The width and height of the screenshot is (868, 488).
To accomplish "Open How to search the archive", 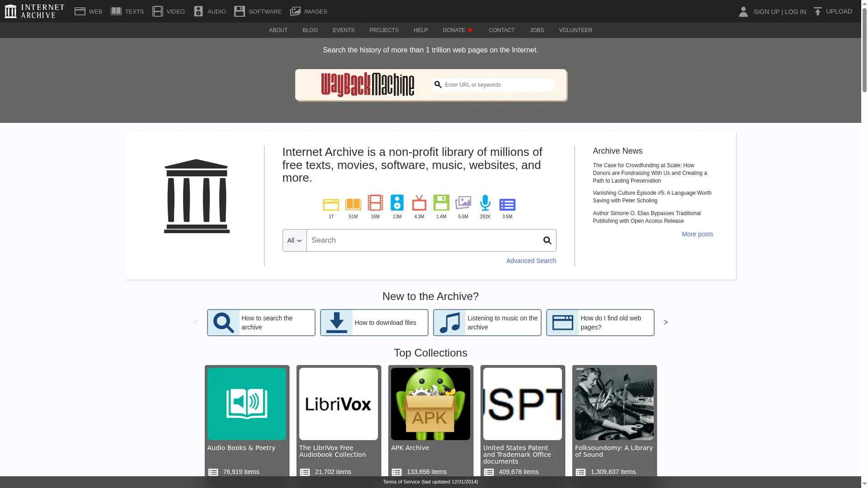I will pos(261,323).
